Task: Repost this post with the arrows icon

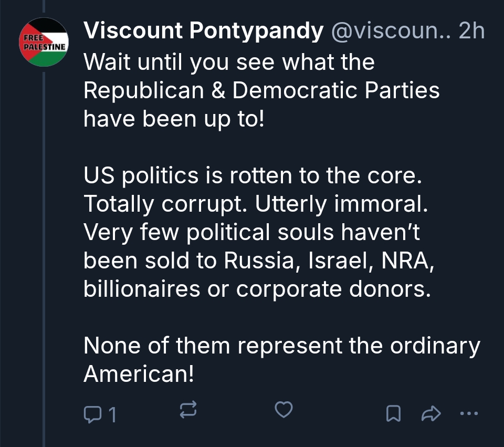Action: [188, 410]
